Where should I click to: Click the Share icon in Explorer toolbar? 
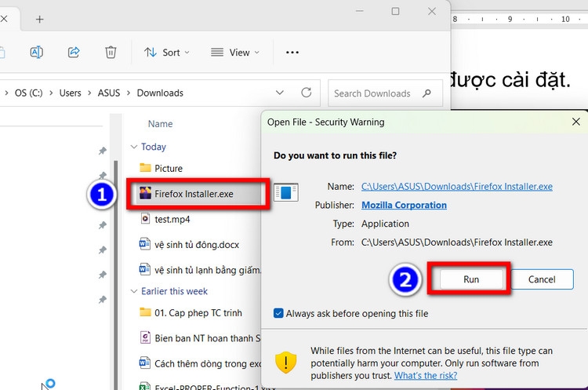click(74, 52)
